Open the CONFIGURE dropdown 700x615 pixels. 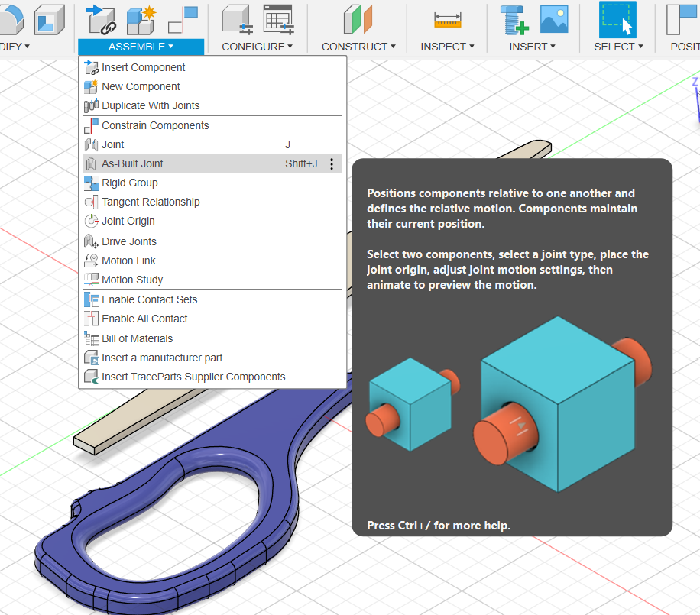pos(257,47)
